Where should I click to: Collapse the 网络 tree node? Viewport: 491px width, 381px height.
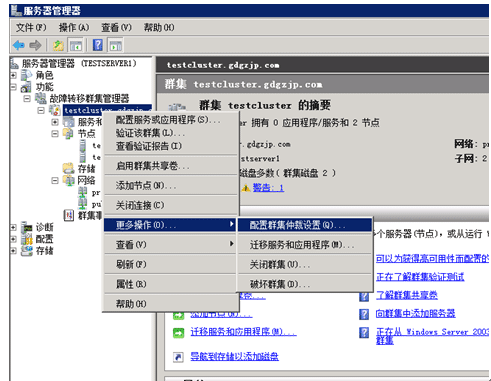pos(55,180)
